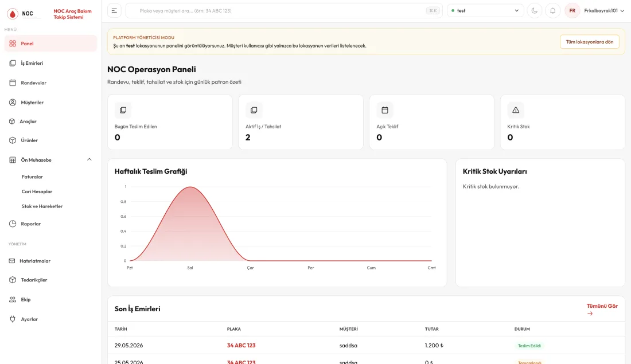Open Faturalar submenu item
The height and width of the screenshot is (364, 631).
(x=32, y=177)
